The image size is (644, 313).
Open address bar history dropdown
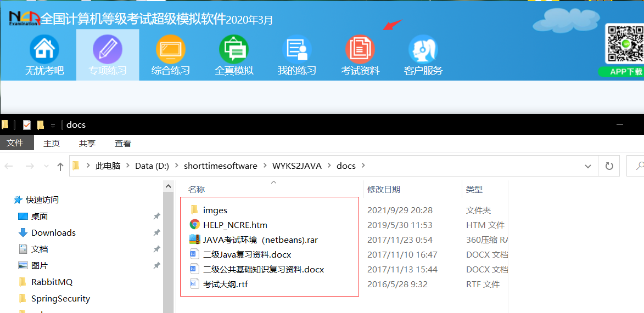[588, 166]
